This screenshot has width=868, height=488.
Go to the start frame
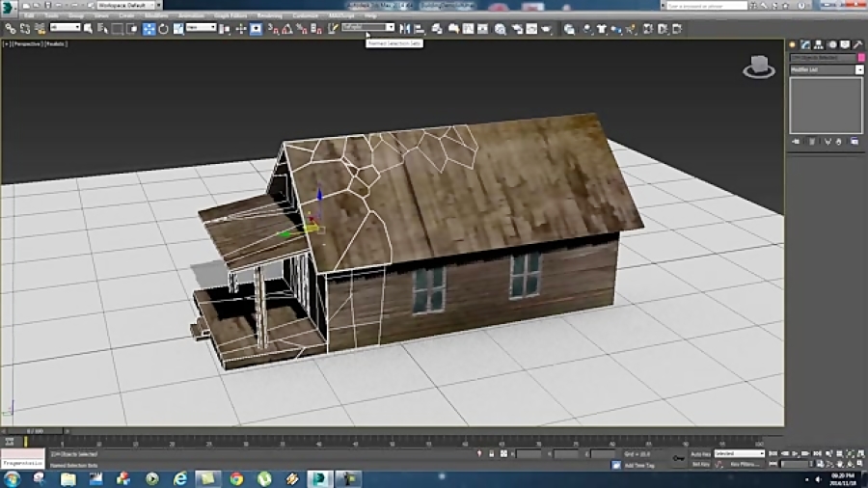tap(773, 453)
